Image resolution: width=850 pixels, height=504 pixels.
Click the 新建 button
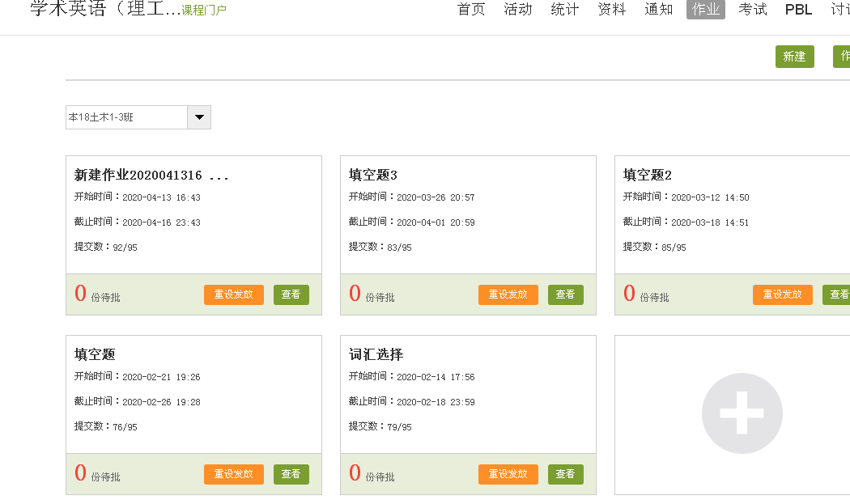click(794, 57)
